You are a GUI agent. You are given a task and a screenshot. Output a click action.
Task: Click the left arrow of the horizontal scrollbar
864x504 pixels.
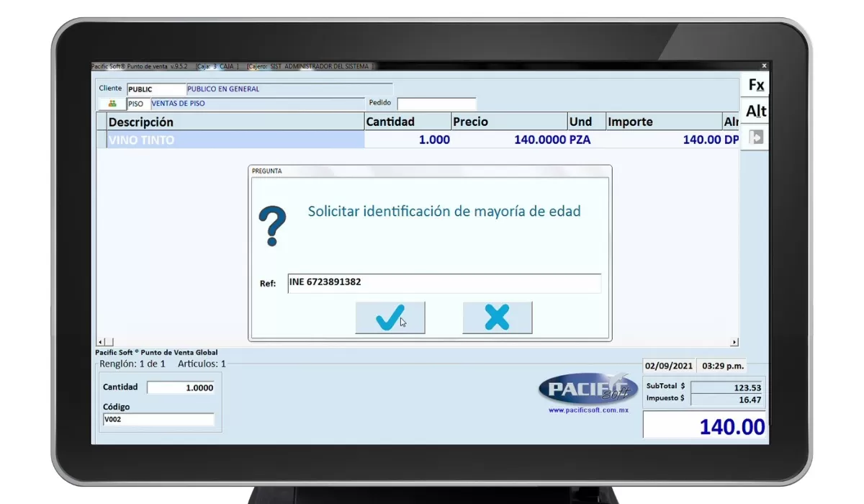click(x=99, y=341)
